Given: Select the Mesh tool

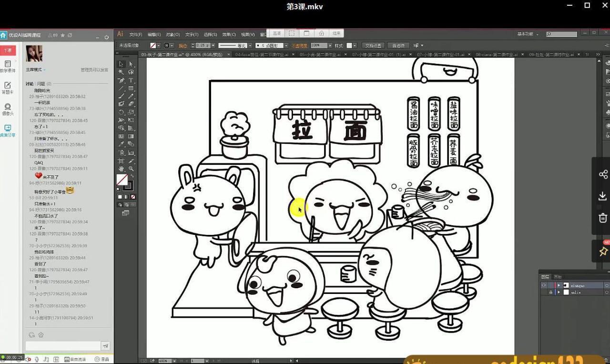Looking at the screenshot, I should point(122,136).
